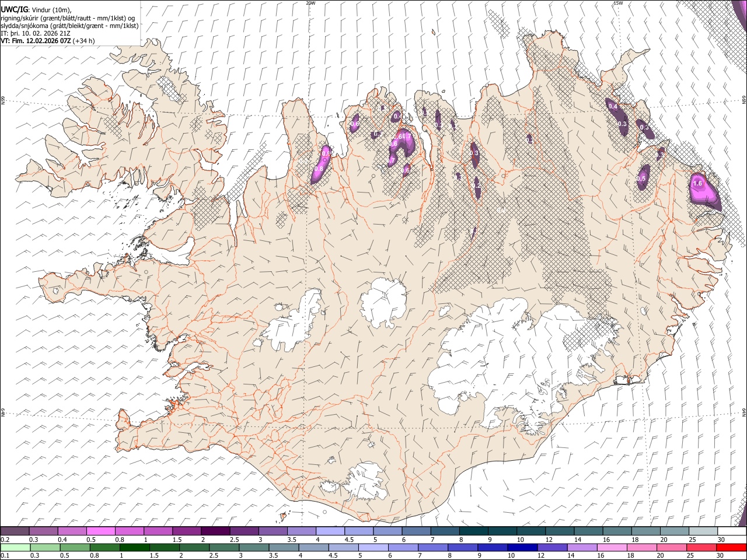Click the '0.1' label under the lower scale
Screen dimensions: 747x560
(x=5, y=556)
